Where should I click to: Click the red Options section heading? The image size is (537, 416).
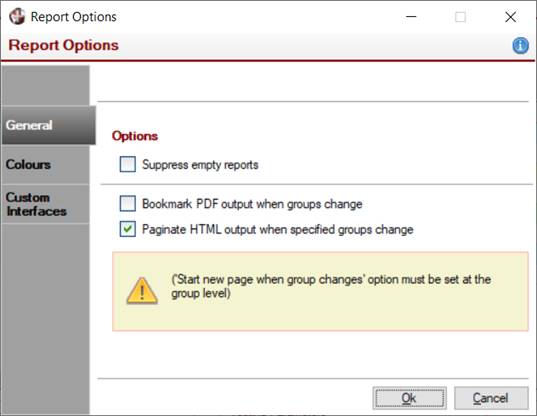135,136
